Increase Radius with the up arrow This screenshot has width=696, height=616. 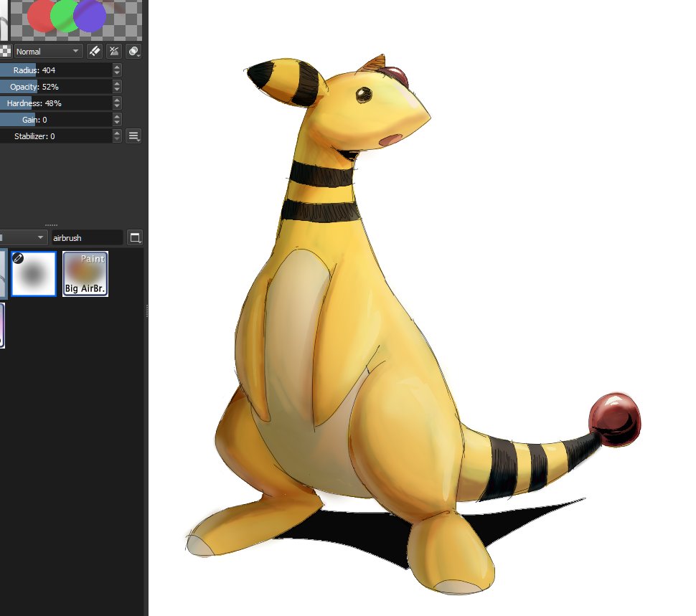coord(117,67)
